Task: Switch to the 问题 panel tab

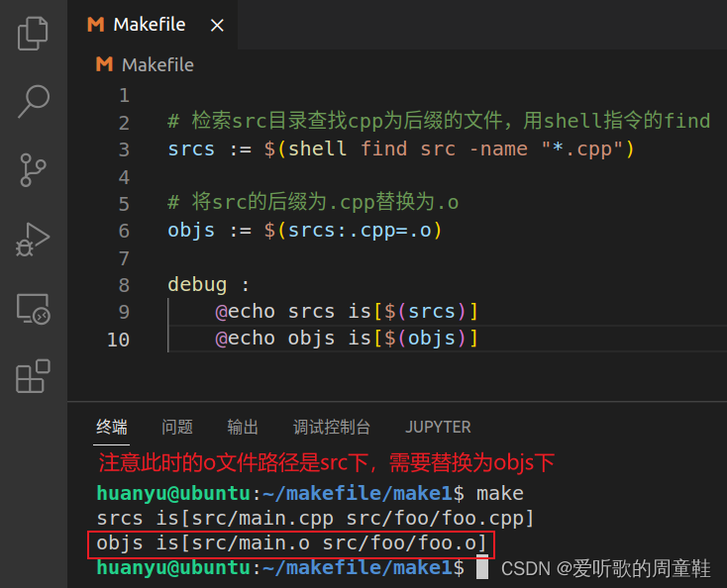Action: (177, 427)
